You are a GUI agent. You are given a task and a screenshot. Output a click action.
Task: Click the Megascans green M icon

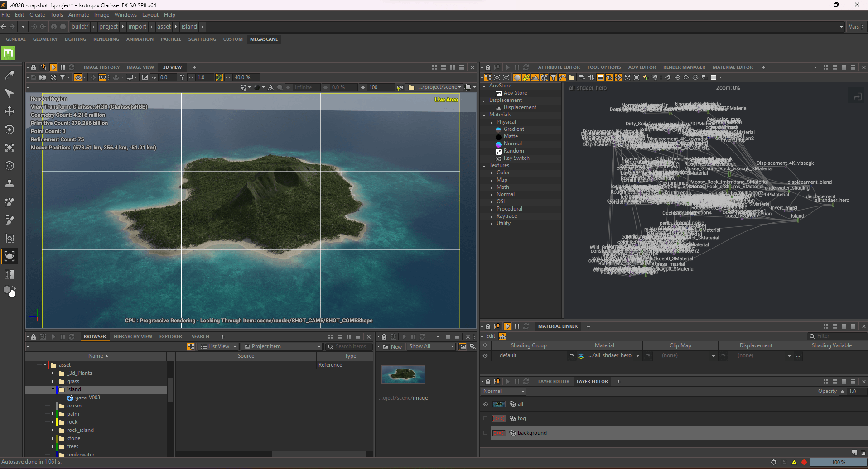click(8, 53)
